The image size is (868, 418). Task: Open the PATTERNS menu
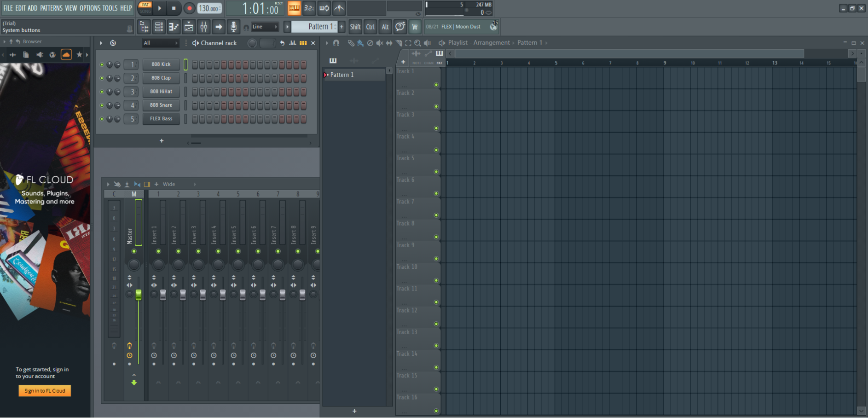51,8
